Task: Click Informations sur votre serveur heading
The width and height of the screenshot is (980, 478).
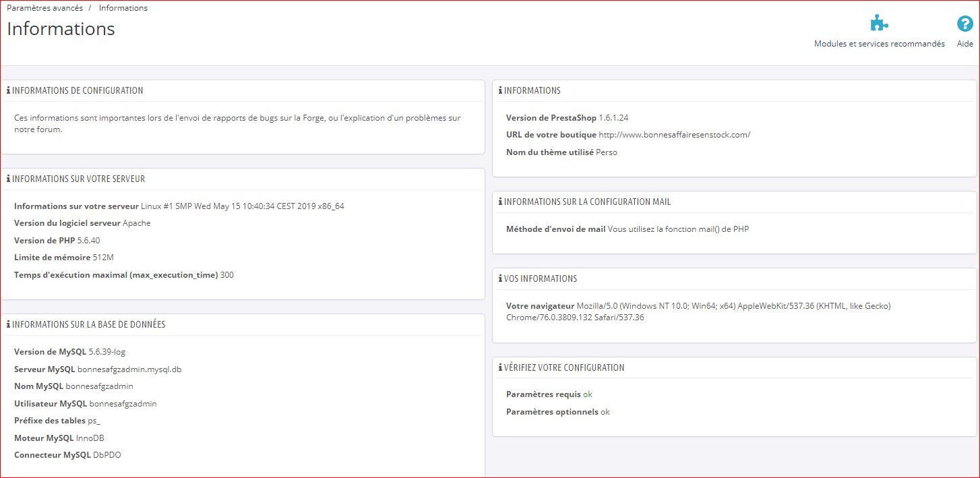Action: point(78,179)
